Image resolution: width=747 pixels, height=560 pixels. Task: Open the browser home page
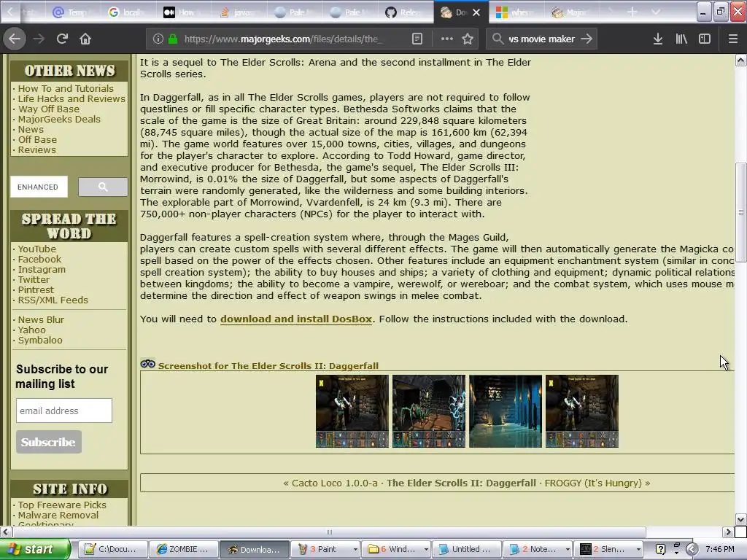point(85,39)
